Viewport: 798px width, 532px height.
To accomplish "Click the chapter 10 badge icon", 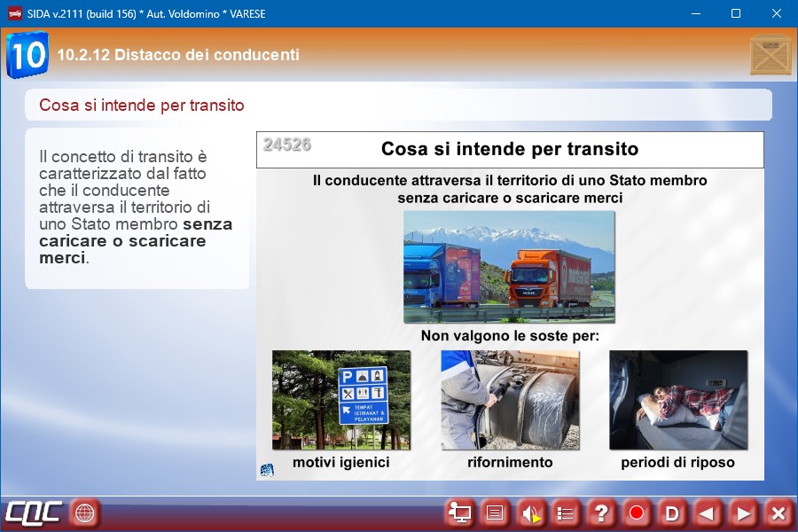I will (27, 55).
